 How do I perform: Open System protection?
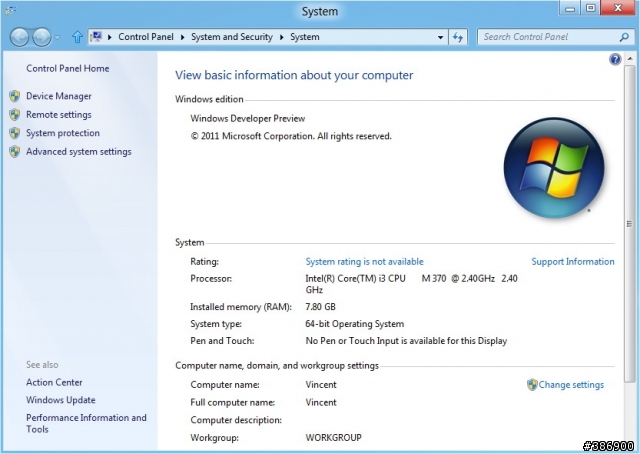click(63, 133)
